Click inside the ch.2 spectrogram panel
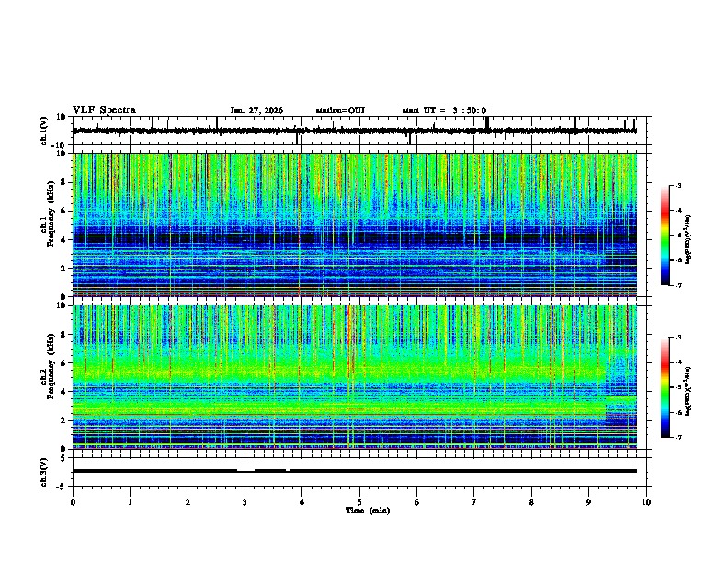The width and height of the screenshot is (728, 563). pyautogui.click(x=355, y=377)
